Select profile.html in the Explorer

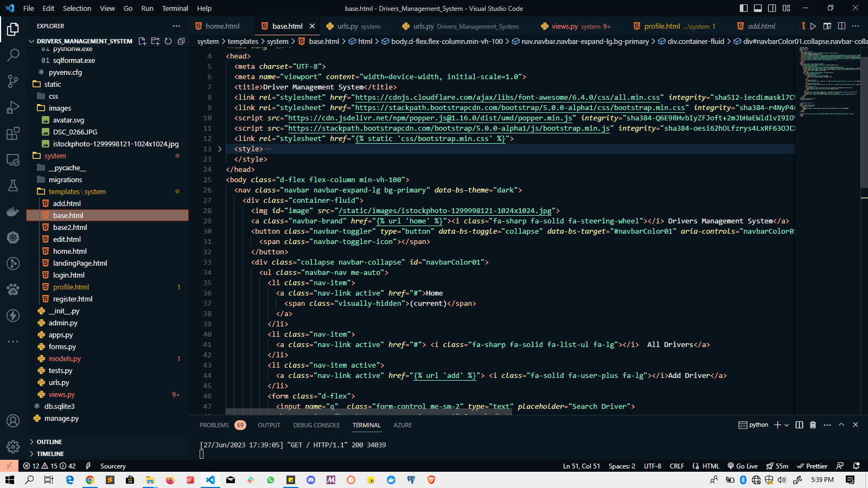click(x=71, y=287)
